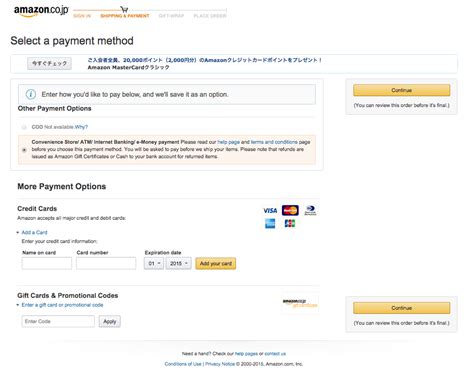Viewport: 474px width, 378px height.
Task: Collapse Enter a gift card or promotional code
Action: pos(60,305)
